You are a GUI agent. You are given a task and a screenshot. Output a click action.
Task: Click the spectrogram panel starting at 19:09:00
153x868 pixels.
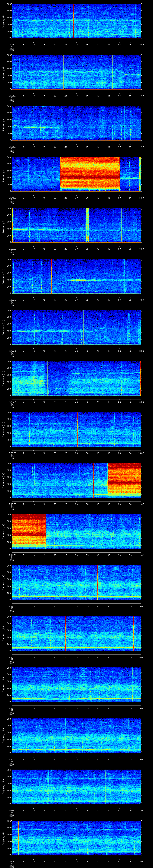pos(76,429)
